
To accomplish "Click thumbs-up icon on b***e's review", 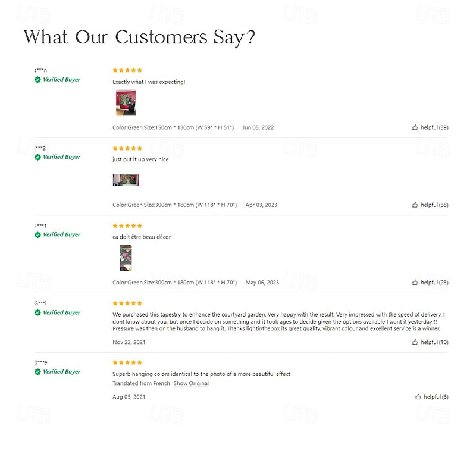I will 418,397.
